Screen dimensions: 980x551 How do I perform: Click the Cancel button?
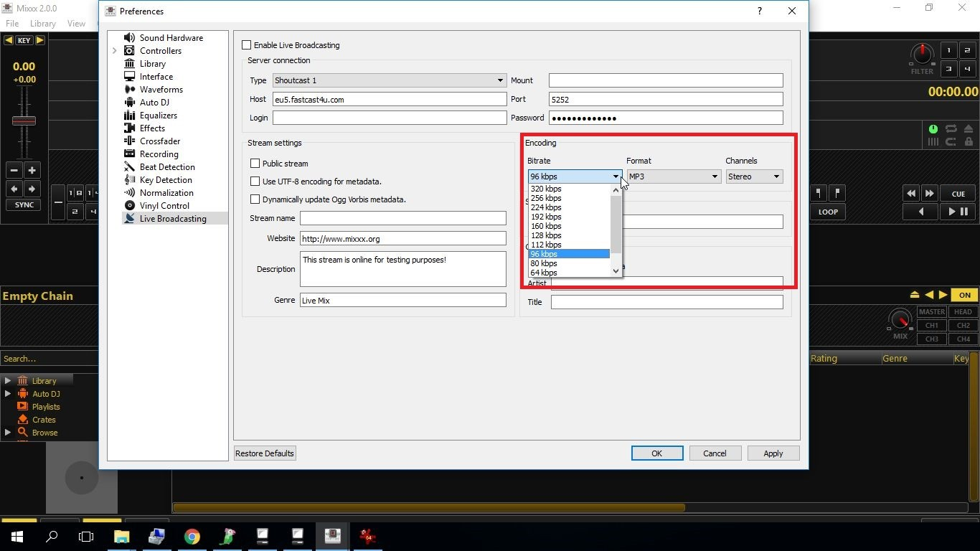(715, 453)
